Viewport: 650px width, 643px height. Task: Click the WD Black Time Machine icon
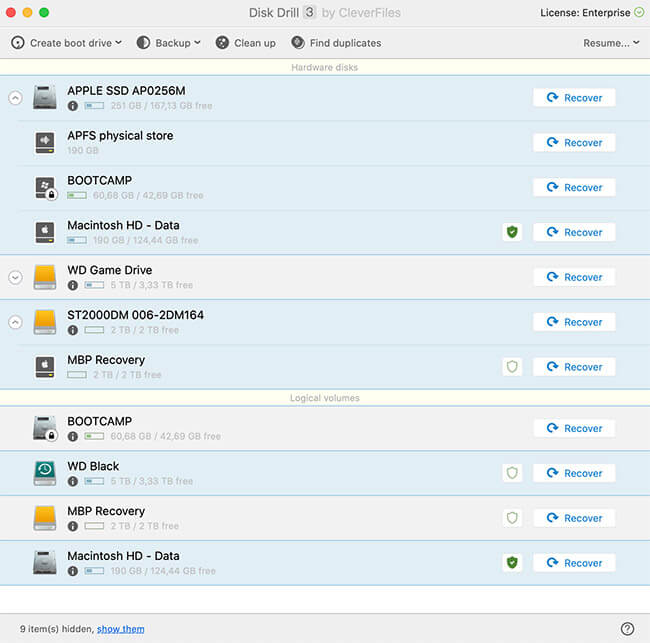pos(45,473)
